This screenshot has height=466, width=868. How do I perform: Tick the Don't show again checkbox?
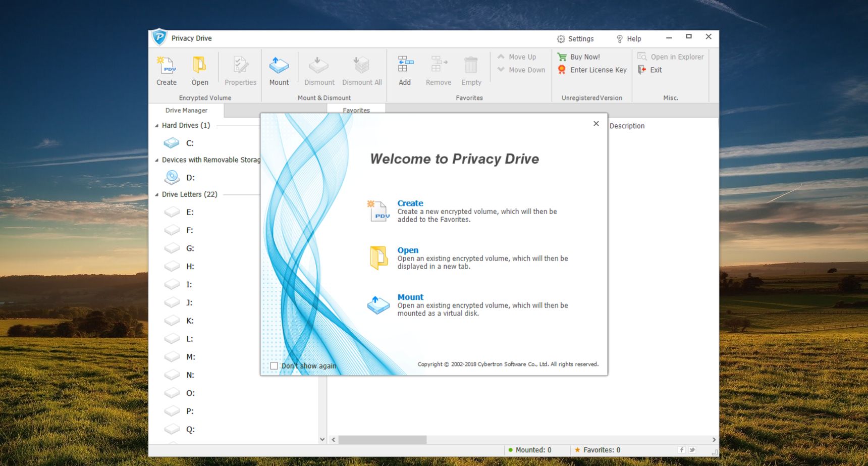pyautogui.click(x=274, y=366)
